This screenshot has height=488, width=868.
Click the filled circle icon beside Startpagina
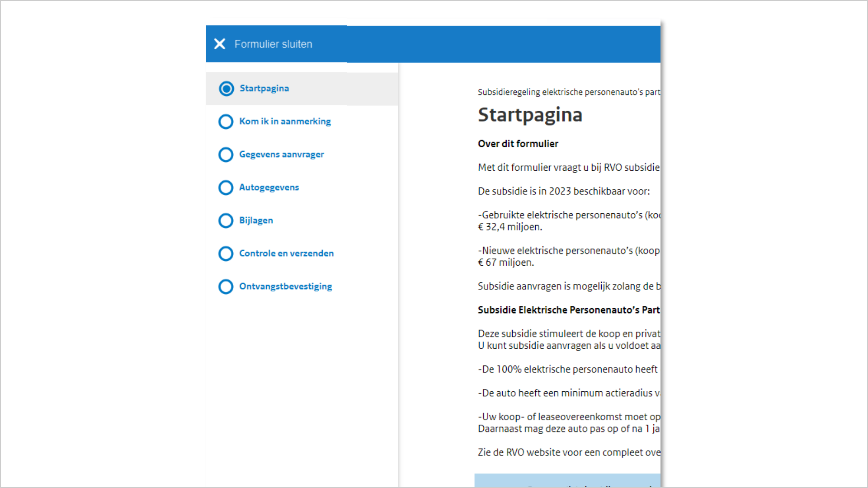(x=226, y=89)
